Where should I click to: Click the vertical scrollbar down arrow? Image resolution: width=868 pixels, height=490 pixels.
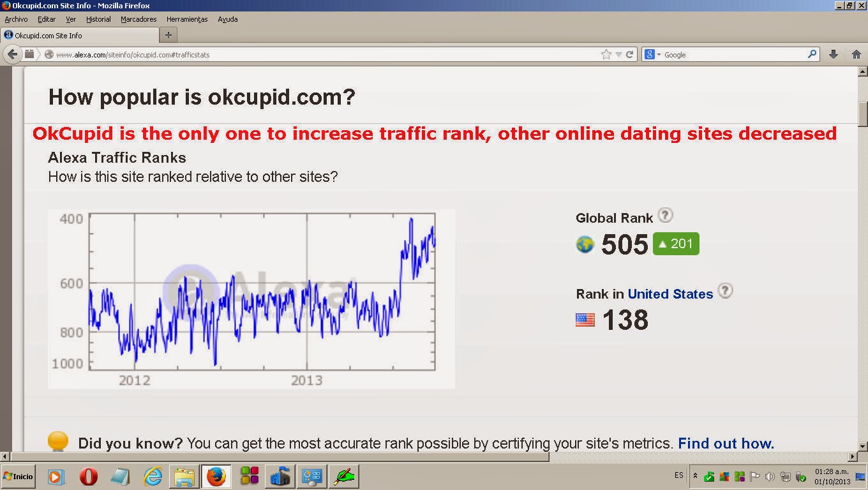click(x=862, y=446)
